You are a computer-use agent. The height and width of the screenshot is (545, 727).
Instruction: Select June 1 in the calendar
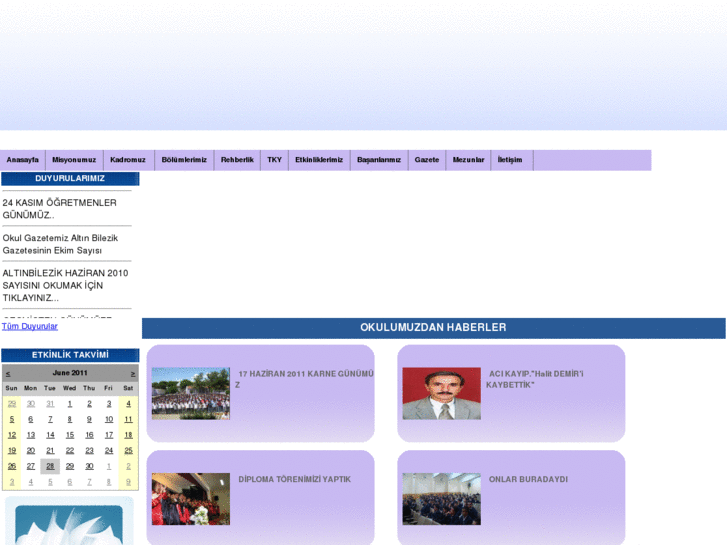tap(70, 404)
